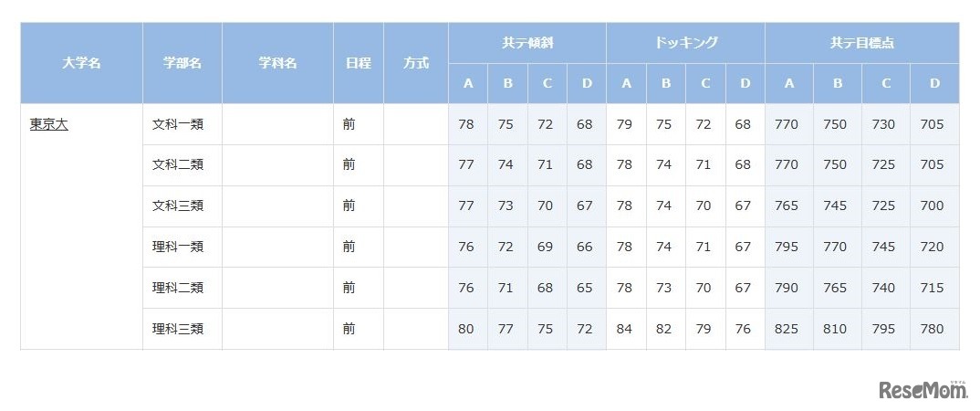This screenshot has height=411, width=980.
Task: Select the 理科三類 faculty cell
Action: click(x=177, y=329)
